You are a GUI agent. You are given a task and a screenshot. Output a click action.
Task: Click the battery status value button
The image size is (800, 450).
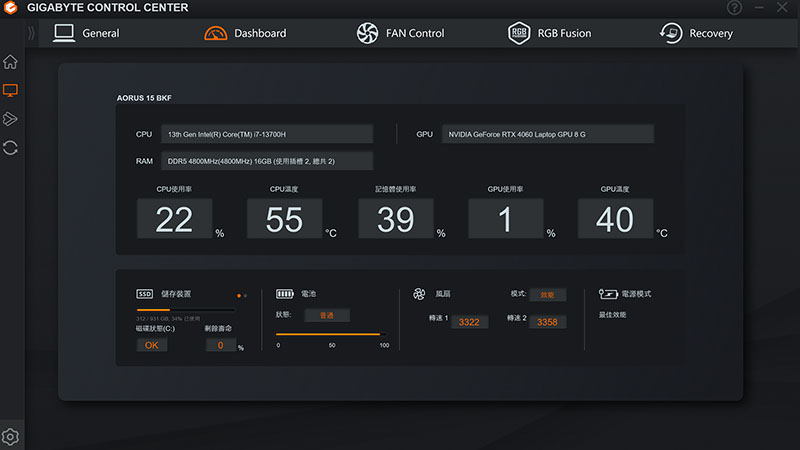pos(327,315)
